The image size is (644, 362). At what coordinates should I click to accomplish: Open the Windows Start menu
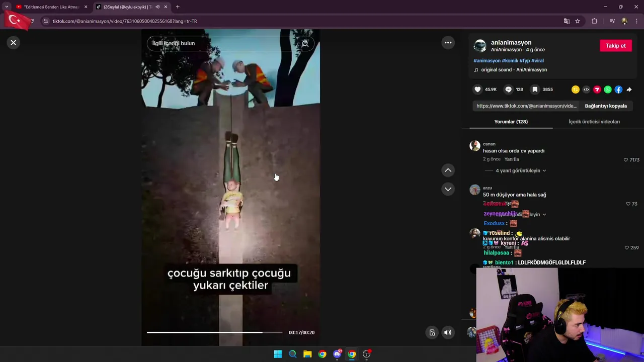pos(278,354)
